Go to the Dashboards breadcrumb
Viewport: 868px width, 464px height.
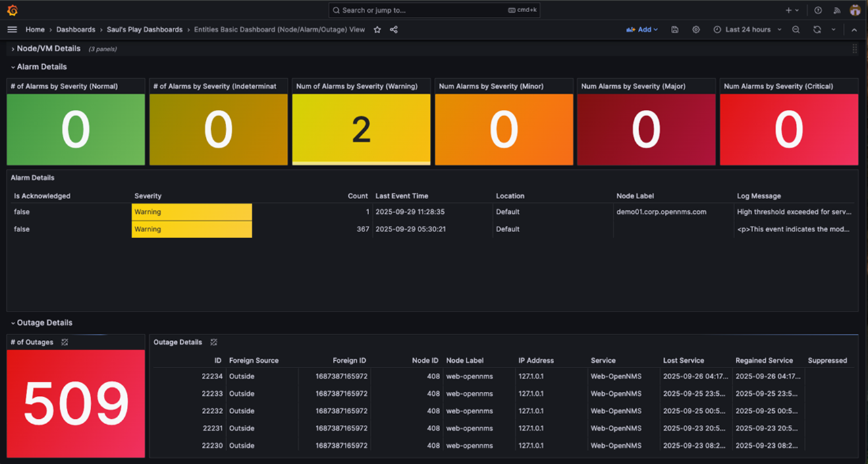[76, 30]
